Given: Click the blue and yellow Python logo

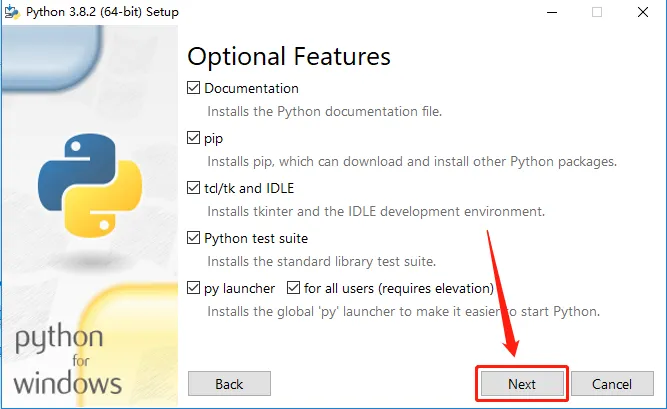Looking at the screenshot, I should tap(90, 186).
